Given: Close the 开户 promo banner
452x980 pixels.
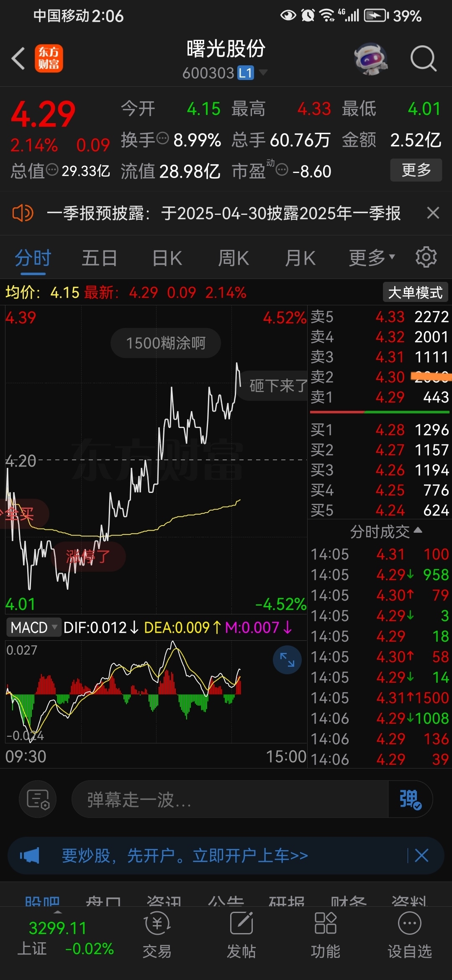Looking at the screenshot, I should pyautogui.click(x=421, y=856).
